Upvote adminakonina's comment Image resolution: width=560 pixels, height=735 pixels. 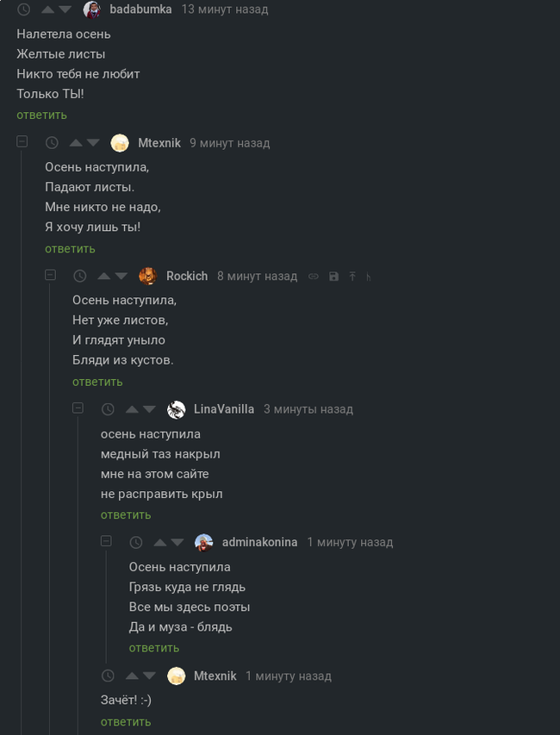pyautogui.click(x=159, y=542)
